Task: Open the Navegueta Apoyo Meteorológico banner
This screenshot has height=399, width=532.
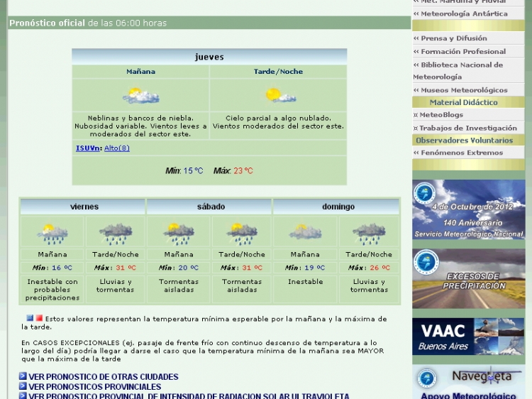Action: 469,382
